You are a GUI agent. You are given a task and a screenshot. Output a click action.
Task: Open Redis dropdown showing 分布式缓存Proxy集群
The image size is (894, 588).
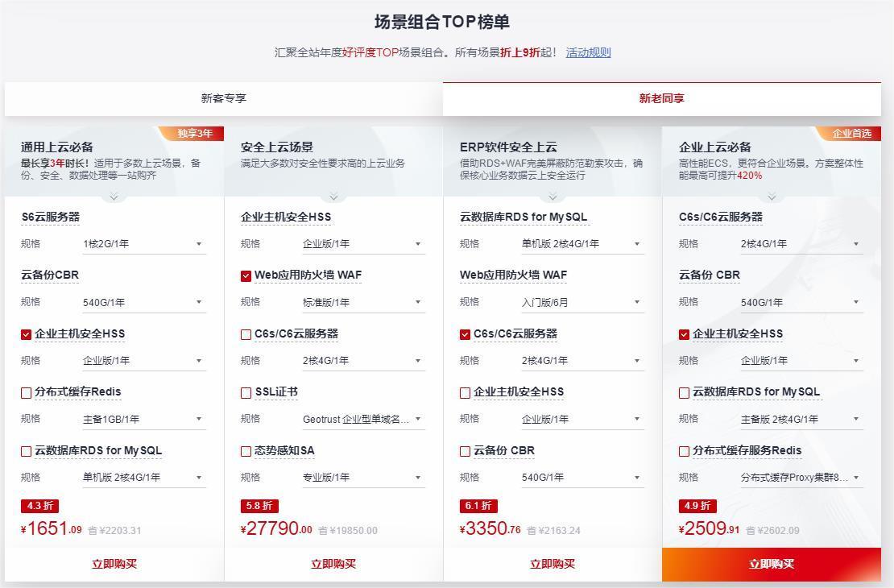pos(801,478)
